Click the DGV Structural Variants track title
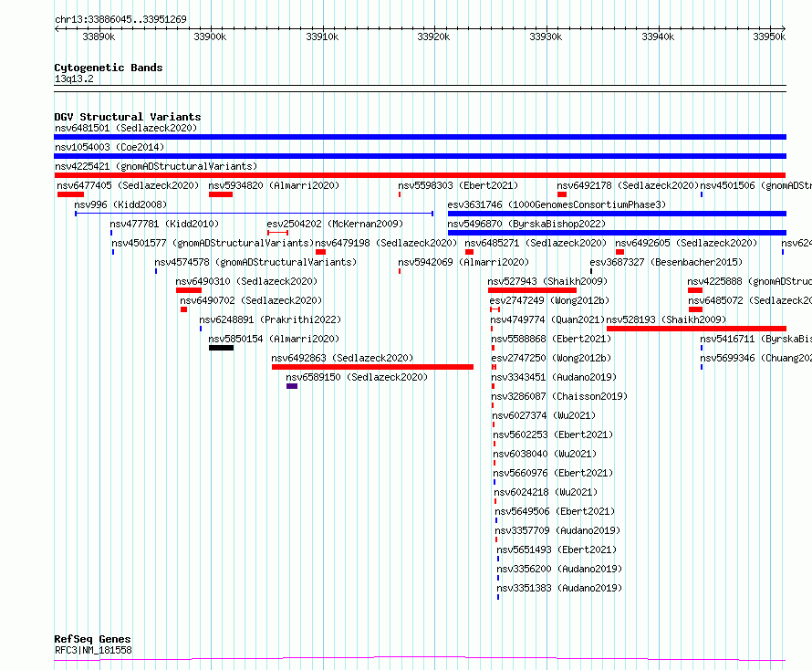The image size is (812, 670). click(x=128, y=117)
